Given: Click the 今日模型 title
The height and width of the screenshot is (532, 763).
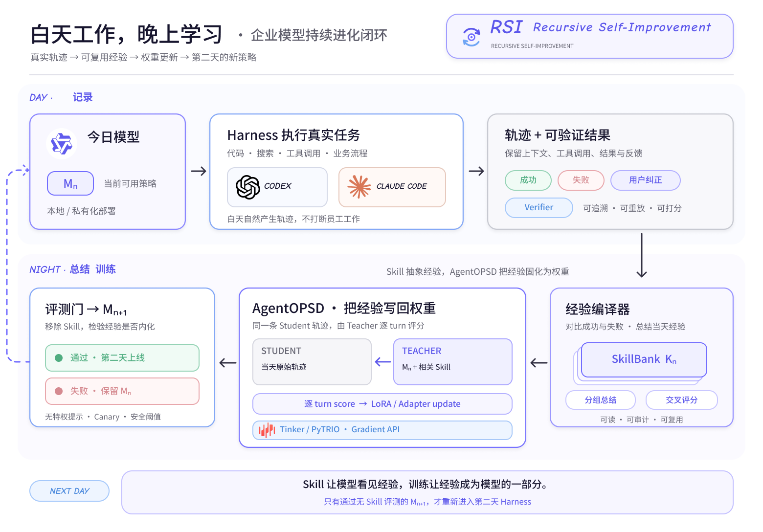Looking at the screenshot, I should (113, 137).
